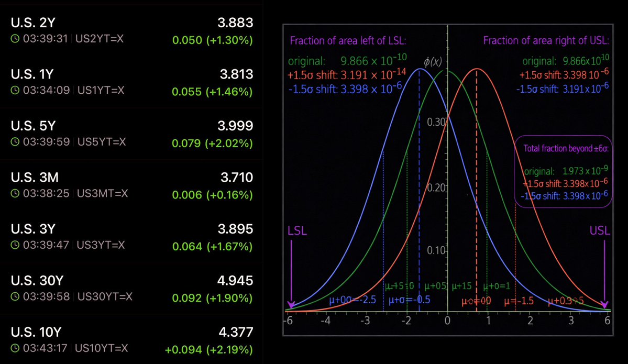Open the U.S. 3Y yield entry

tap(33, 229)
